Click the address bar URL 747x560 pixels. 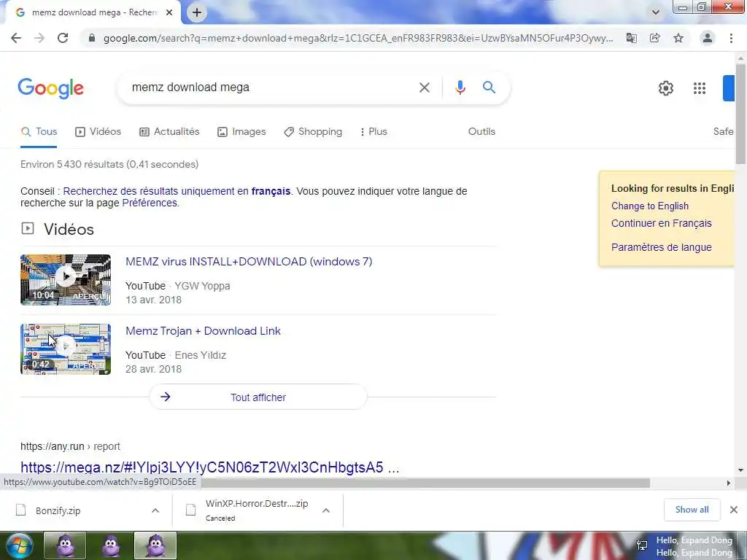click(x=358, y=38)
